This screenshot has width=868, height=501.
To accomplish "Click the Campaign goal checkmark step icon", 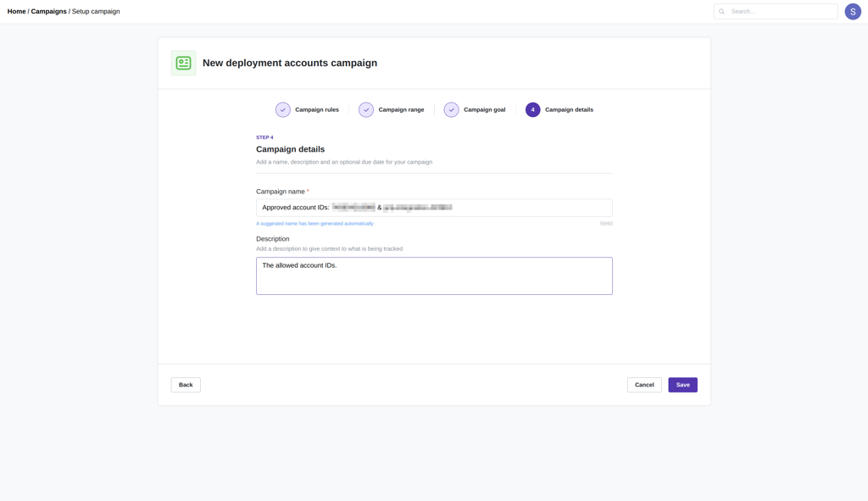I will [451, 109].
